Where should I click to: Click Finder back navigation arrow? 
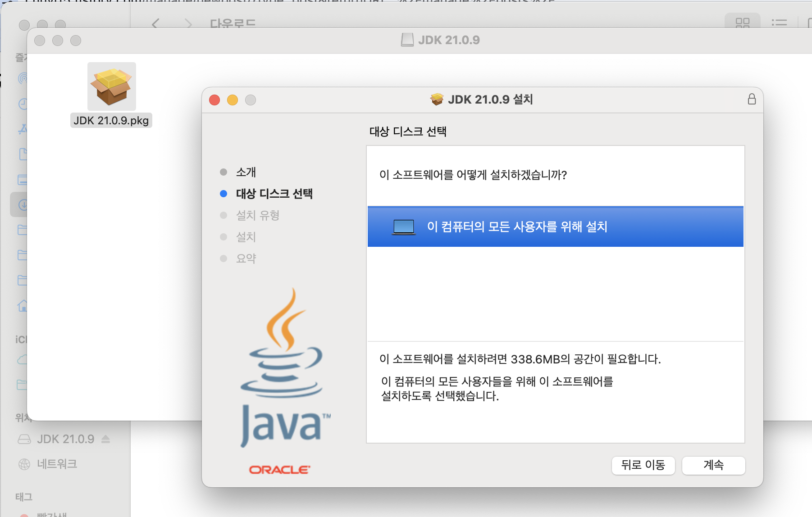point(155,23)
